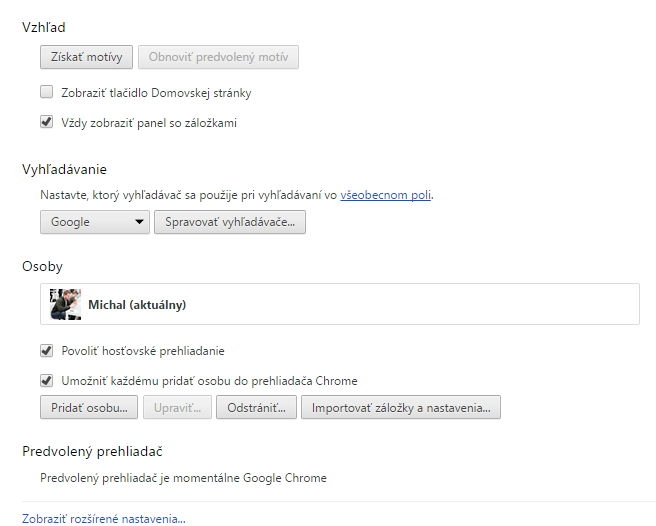Disable Povoliť hosťovské prehliadanie checkbox
Image resolution: width=656 pixels, height=526 pixels.
click(x=46, y=351)
